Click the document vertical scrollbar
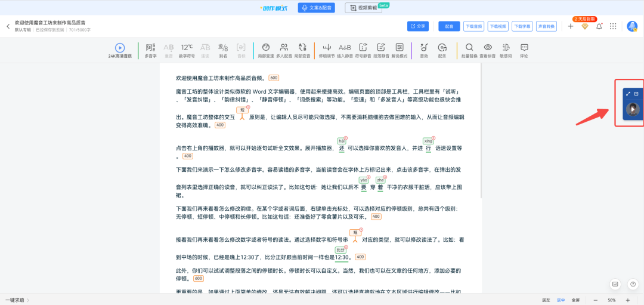This screenshot has height=305, width=644. 481,131
